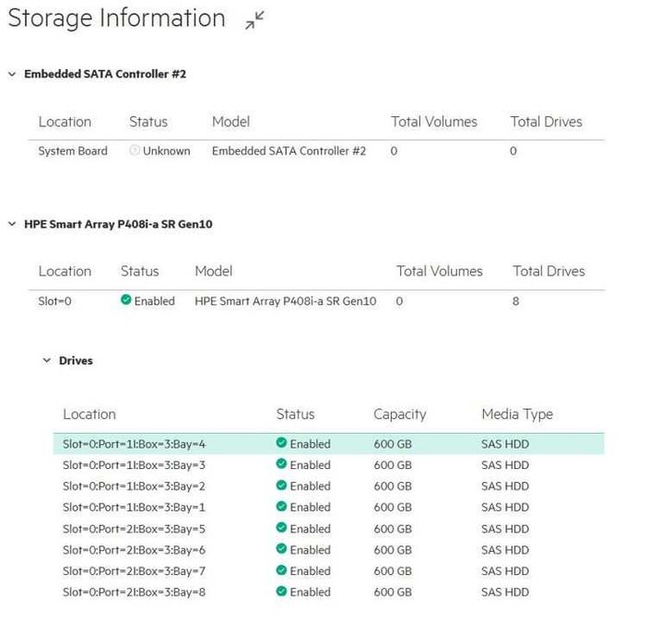Viewport: 672px width, 644px height.
Task: Click the Total Drives value 8
Action: click(x=516, y=301)
